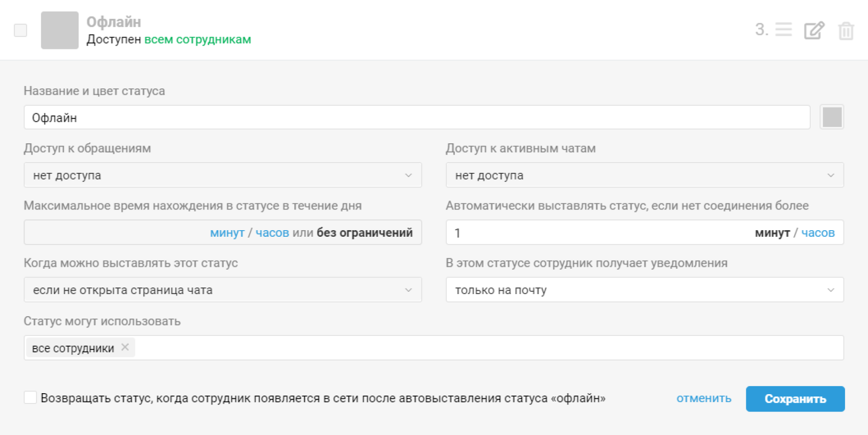Remove the 'все сотрудники' tag
This screenshot has height=435, width=868.
[125, 347]
